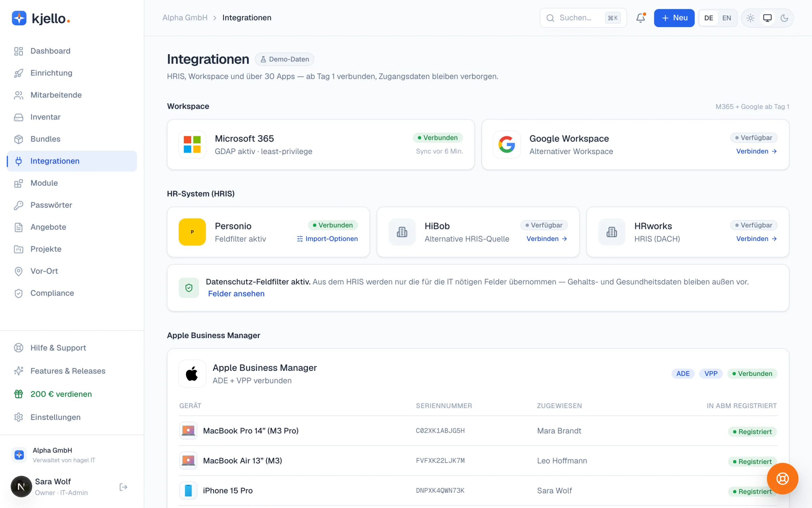Click the VPP badge
The height and width of the screenshot is (508, 812).
711,374
